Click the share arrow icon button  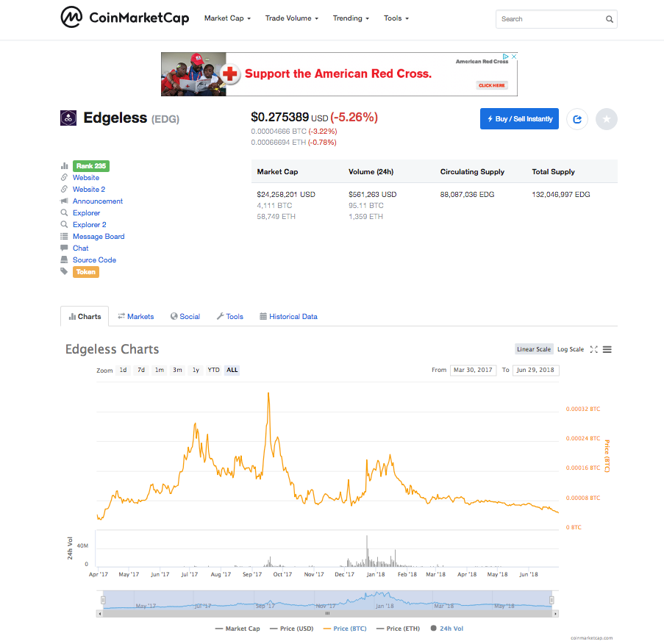[x=577, y=119]
